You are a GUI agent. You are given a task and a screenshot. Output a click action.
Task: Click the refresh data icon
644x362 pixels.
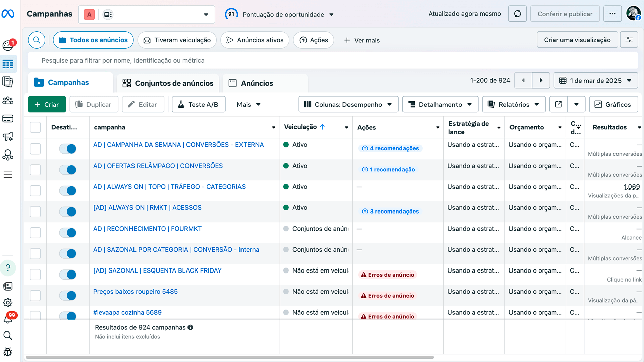[x=517, y=14]
